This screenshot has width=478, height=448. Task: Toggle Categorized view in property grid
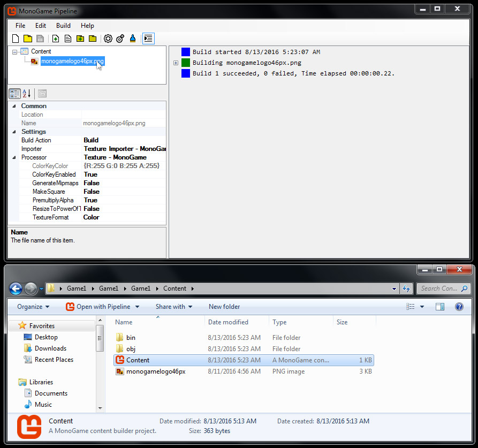pos(15,94)
